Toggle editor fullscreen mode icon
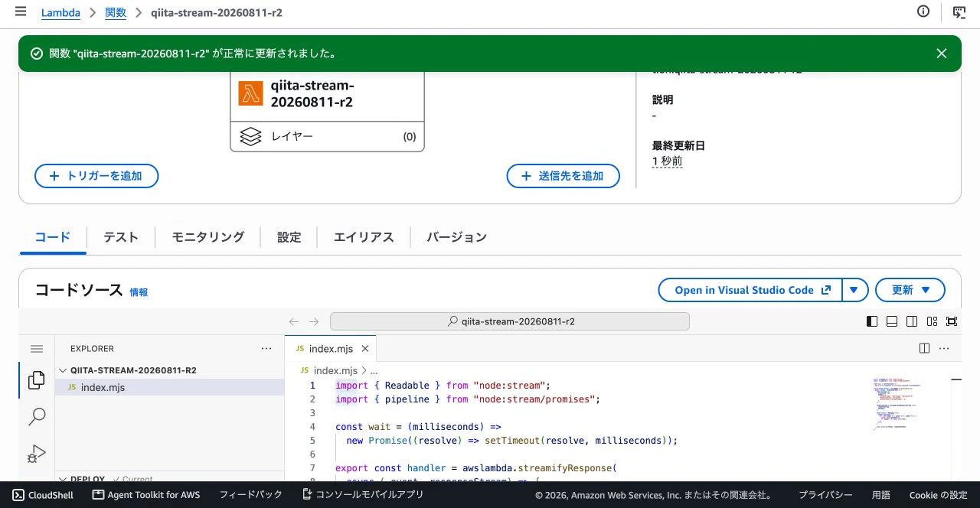 (952, 321)
